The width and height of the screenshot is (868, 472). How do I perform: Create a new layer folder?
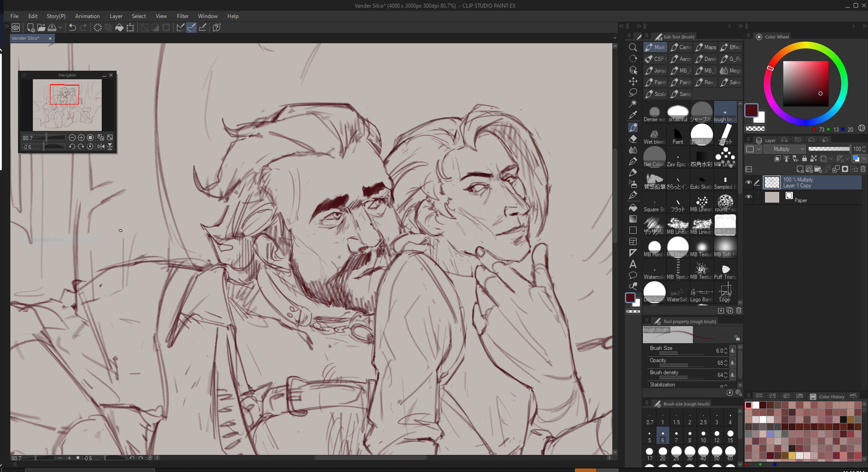click(818, 169)
